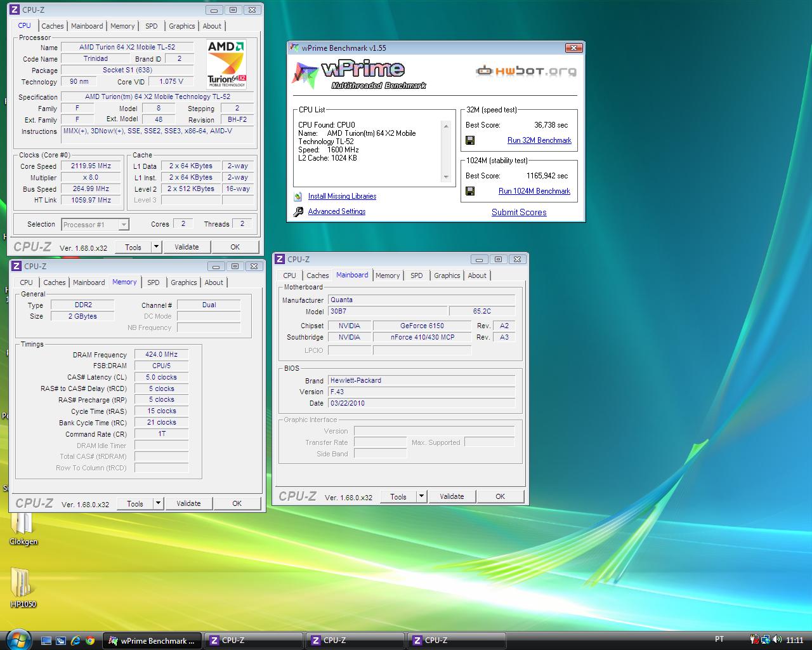Open the SPD tab in the CPU-Z Processor window
812x650 pixels.
click(x=151, y=26)
